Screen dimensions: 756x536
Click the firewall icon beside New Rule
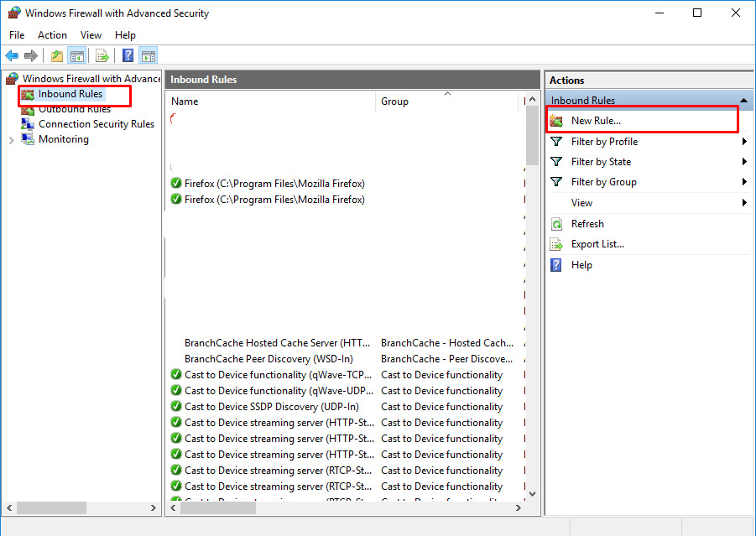point(556,121)
